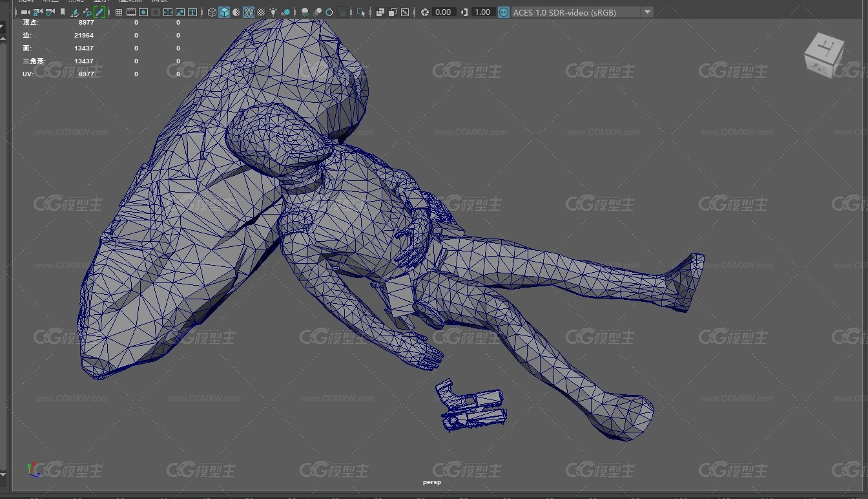Open Camera Attributes from the toolbar
The height and width of the screenshot is (499, 868).
(50, 12)
